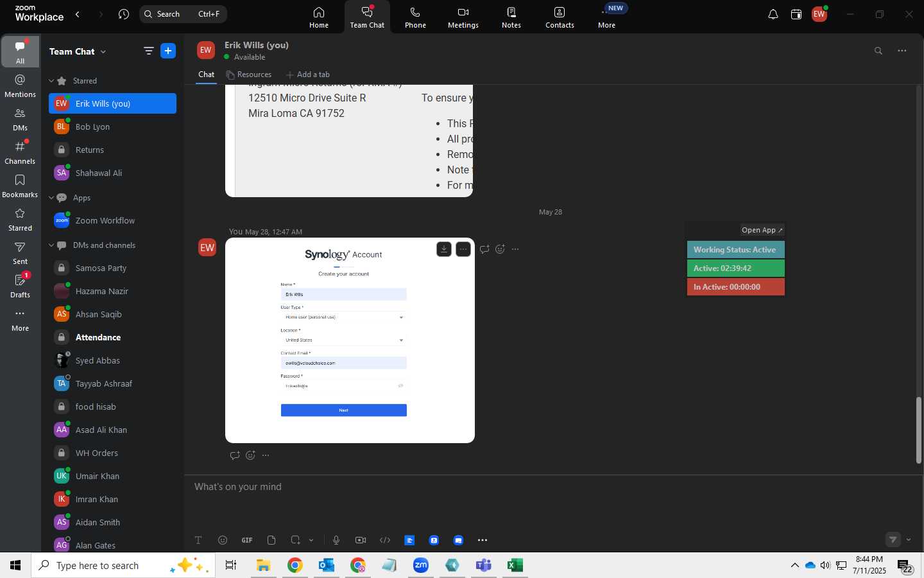Open chat header more options
The image size is (924, 578).
pos(902,51)
